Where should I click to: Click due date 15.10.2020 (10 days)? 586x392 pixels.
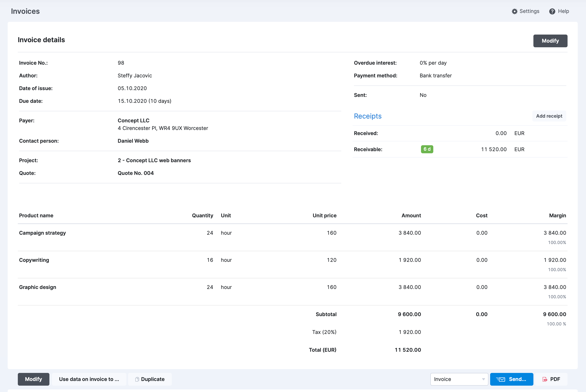click(x=144, y=101)
